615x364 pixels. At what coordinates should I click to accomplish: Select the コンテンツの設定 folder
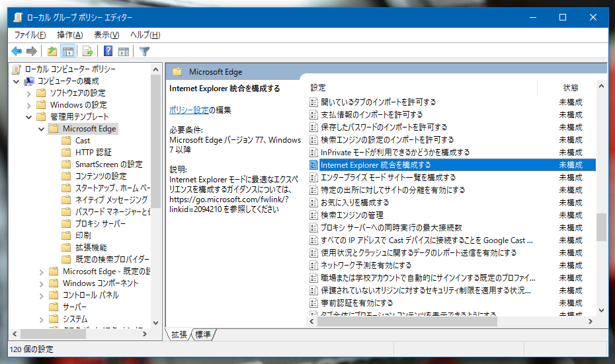(x=101, y=176)
